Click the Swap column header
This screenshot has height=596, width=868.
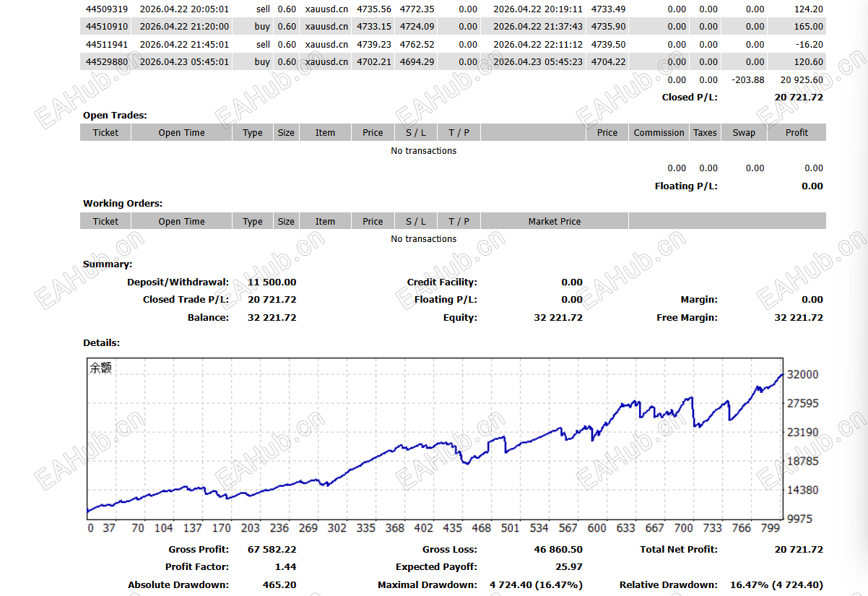744,132
